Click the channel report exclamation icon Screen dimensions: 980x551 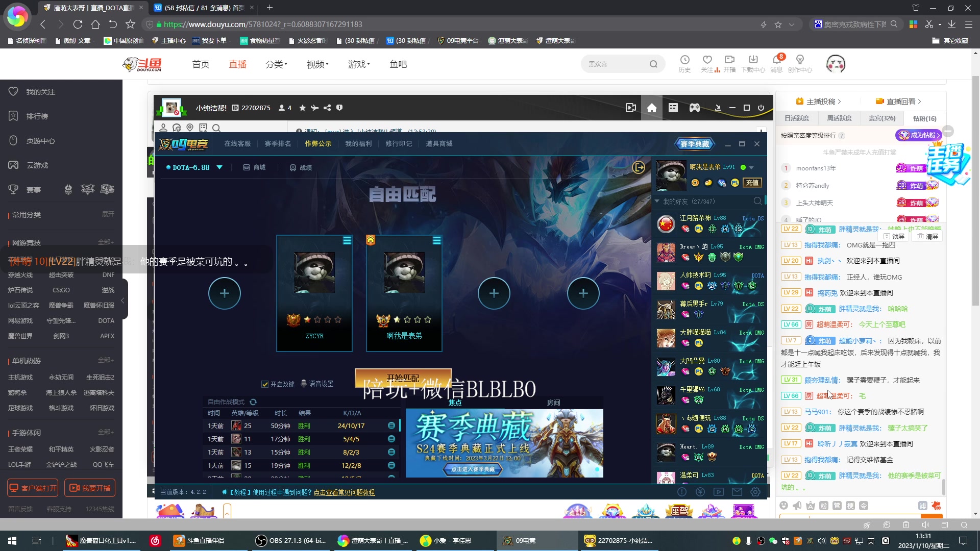coord(339,108)
